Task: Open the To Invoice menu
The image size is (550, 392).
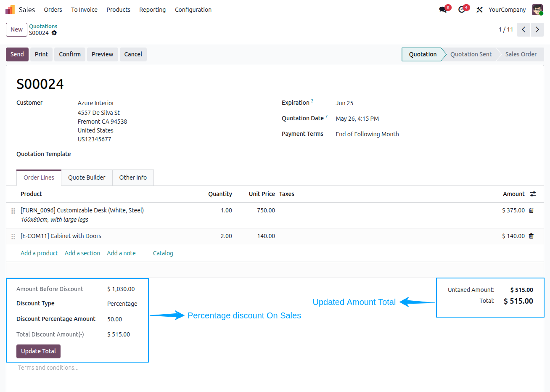Action: (84, 10)
